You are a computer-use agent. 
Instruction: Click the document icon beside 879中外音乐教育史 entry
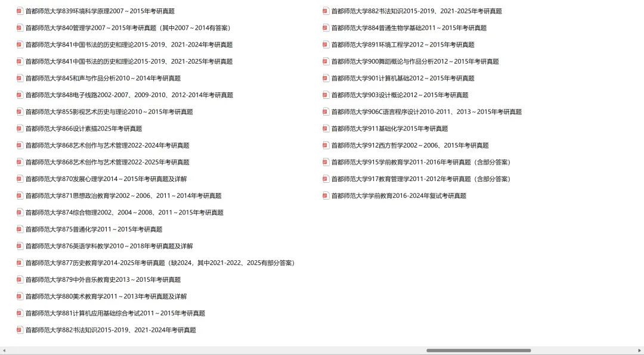[20, 279]
